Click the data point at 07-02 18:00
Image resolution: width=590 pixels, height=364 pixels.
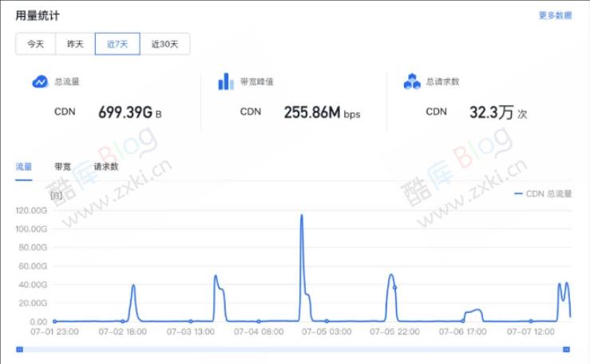click(123, 322)
